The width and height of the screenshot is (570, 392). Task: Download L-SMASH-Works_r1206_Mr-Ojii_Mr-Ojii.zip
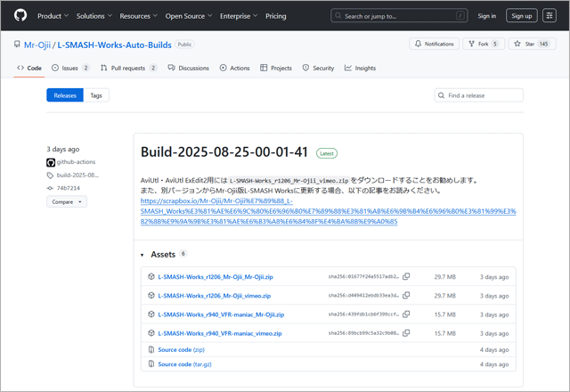click(x=216, y=277)
